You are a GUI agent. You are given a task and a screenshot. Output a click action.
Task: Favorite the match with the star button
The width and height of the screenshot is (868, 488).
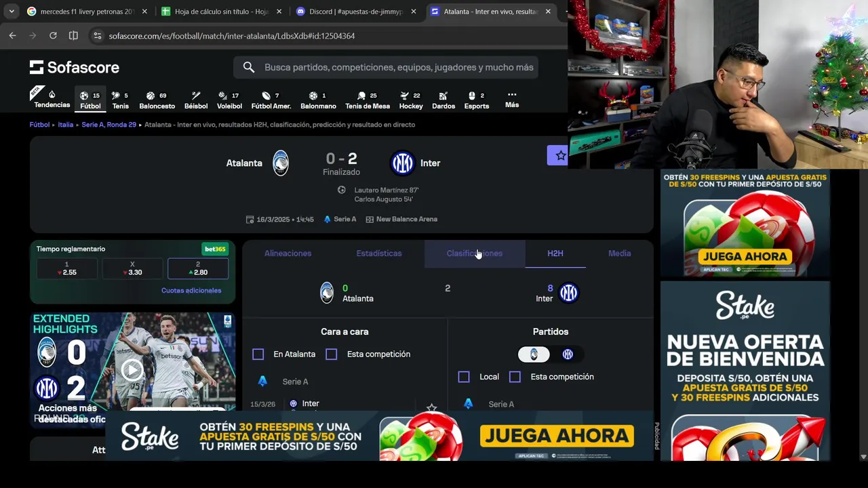pyautogui.click(x=559, y=156)
